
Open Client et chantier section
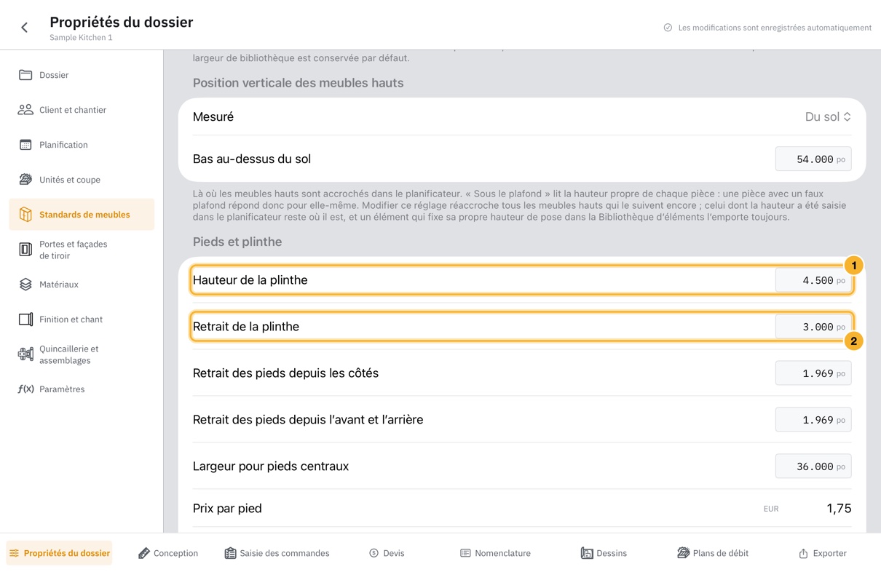[82, 110]
